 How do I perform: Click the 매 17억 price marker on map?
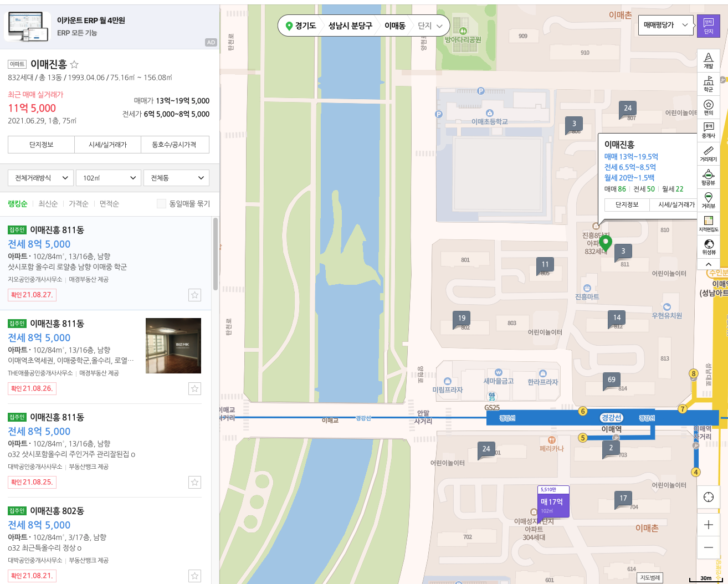click(x=553, y=501)
